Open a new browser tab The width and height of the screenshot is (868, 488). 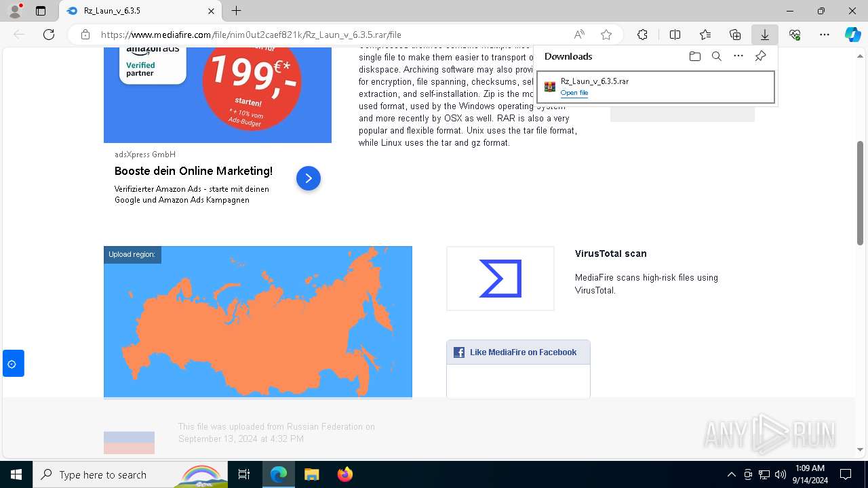click(x=236, y=11)
